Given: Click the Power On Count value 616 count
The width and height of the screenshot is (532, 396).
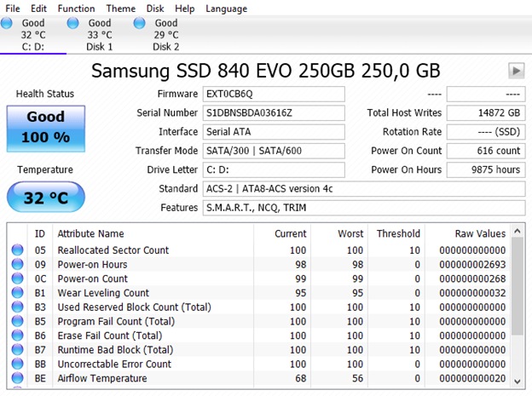Looking at the screenshot, I should coord(486,151).
